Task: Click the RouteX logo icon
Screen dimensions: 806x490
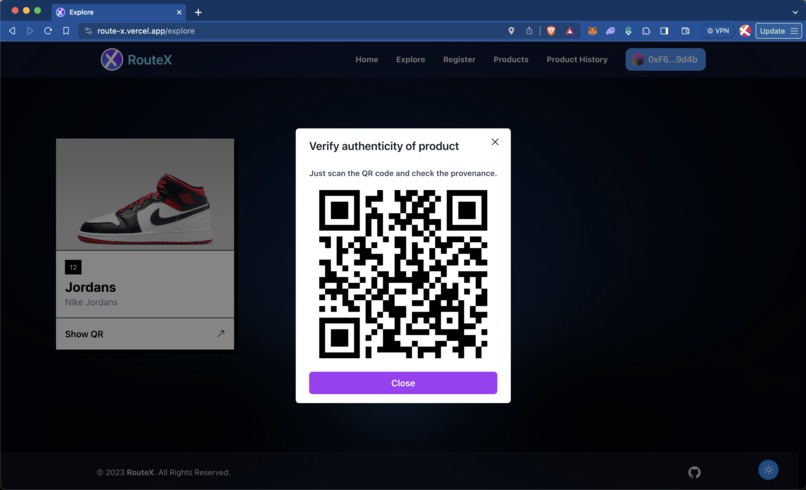Action: point(112,60)
